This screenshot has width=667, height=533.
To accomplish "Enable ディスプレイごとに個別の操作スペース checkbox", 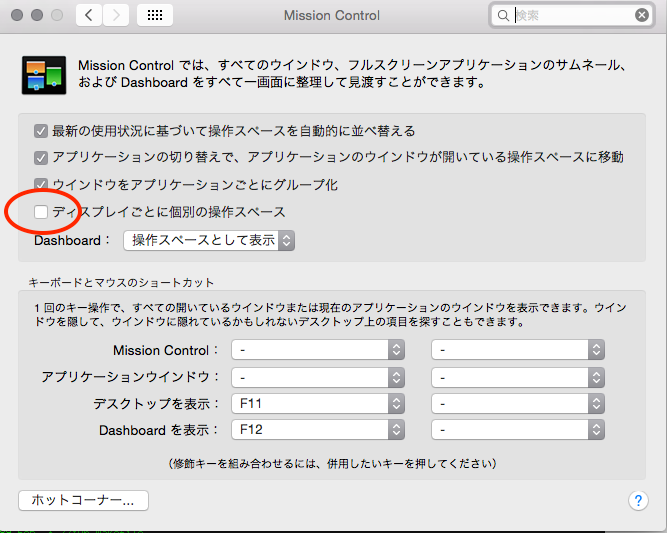I will (41, 211).
